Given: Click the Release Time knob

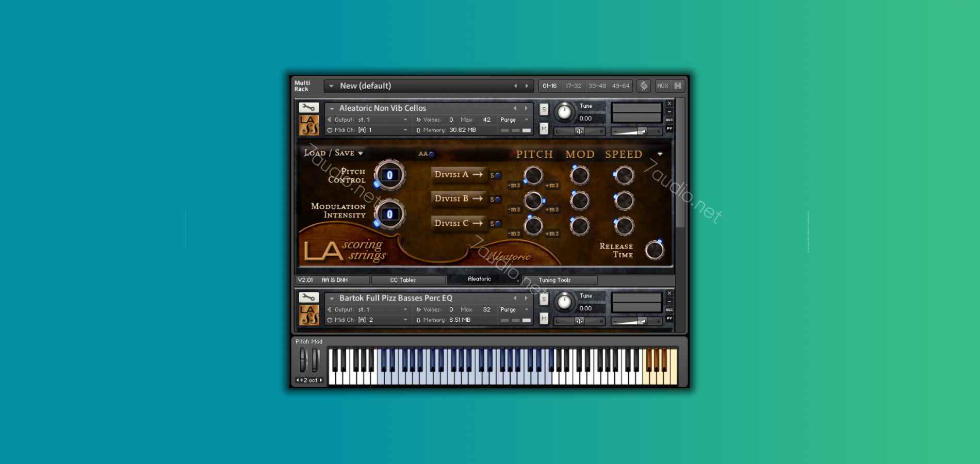Looking at the screenshot, I should [655, 250].
